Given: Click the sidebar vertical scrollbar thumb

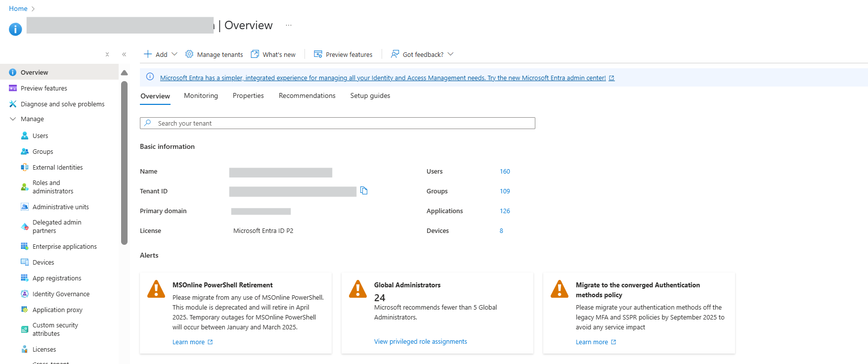Looking at the screenshot, I should (x=124, y=163).
